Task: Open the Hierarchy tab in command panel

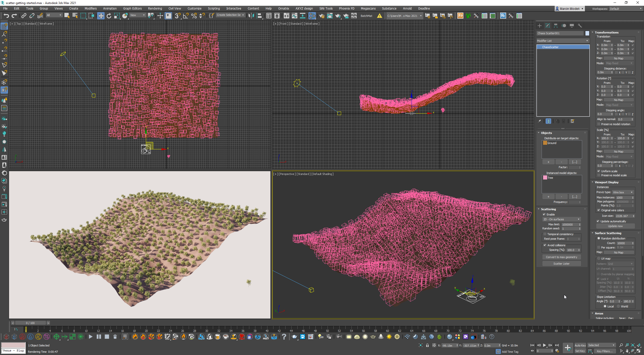Action: [556, 26]
